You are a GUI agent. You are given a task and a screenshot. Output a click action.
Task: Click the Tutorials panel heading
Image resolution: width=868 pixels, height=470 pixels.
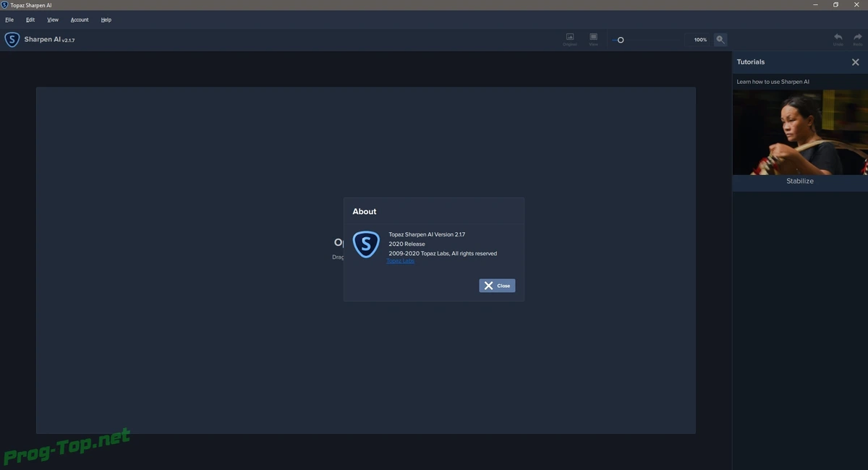pyautogui.click(x=751, y=62)
